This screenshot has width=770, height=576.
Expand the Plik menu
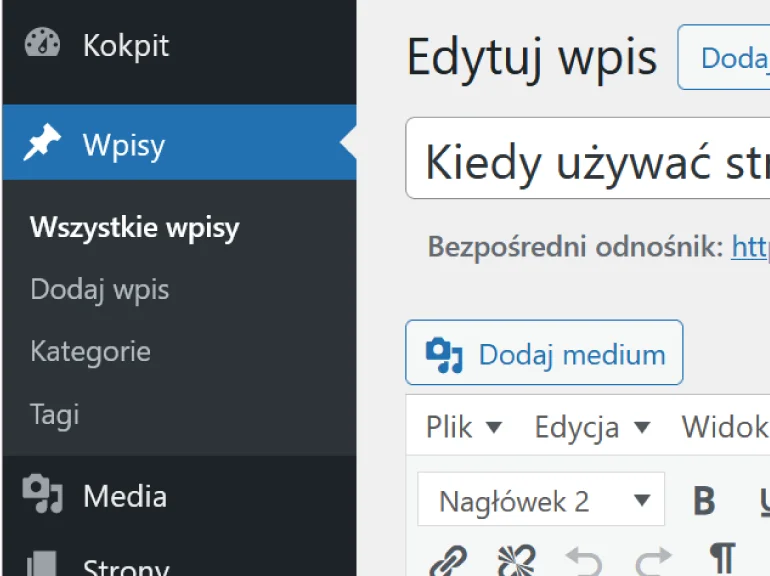[x=464, y=426]
